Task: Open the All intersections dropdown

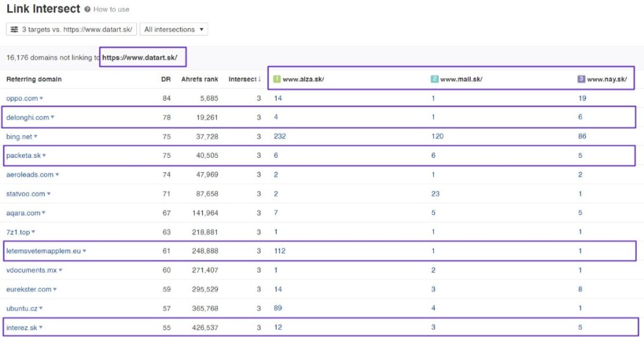Action: pos(173,30)
